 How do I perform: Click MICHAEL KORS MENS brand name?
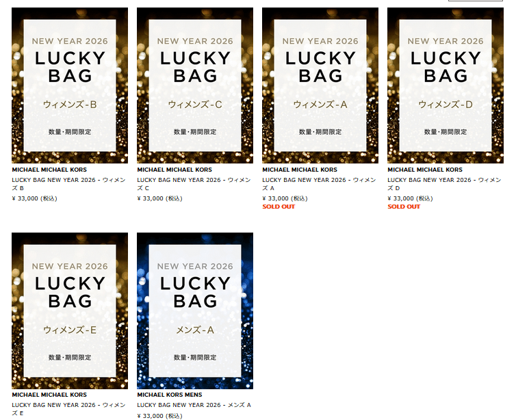(x=170, y=395)
